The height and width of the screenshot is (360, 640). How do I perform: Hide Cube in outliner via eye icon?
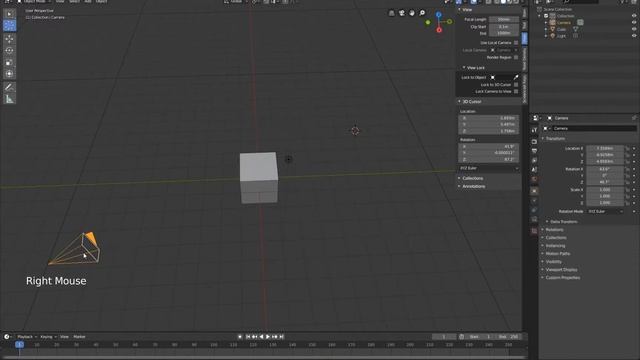pyautogui.click(x=634, y=29)
